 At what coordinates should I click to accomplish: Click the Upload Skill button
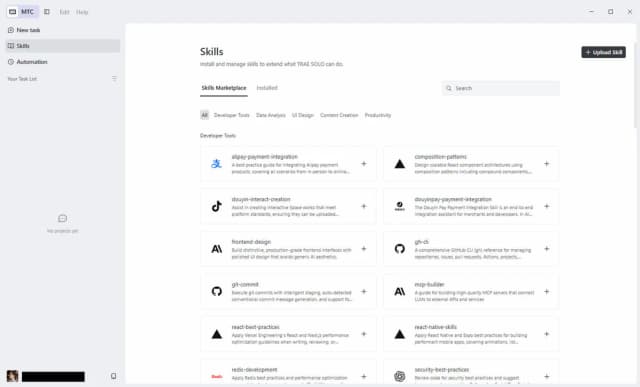point(603,52)
